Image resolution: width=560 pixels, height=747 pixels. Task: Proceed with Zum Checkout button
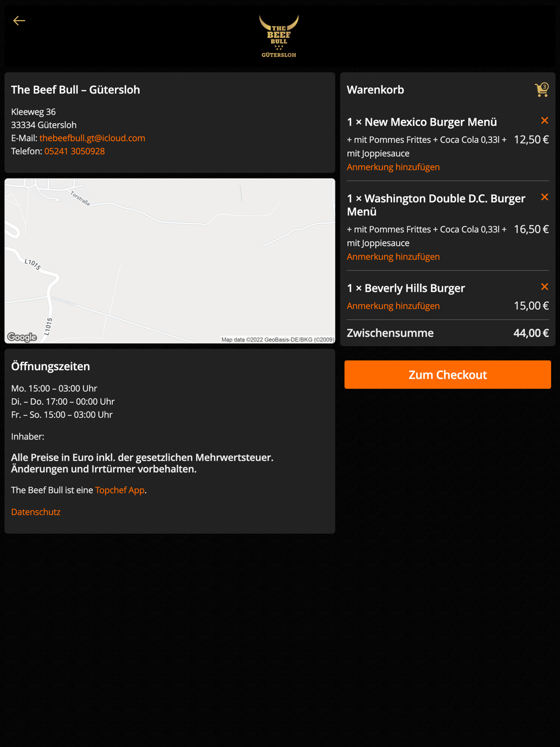coord(447,375)
